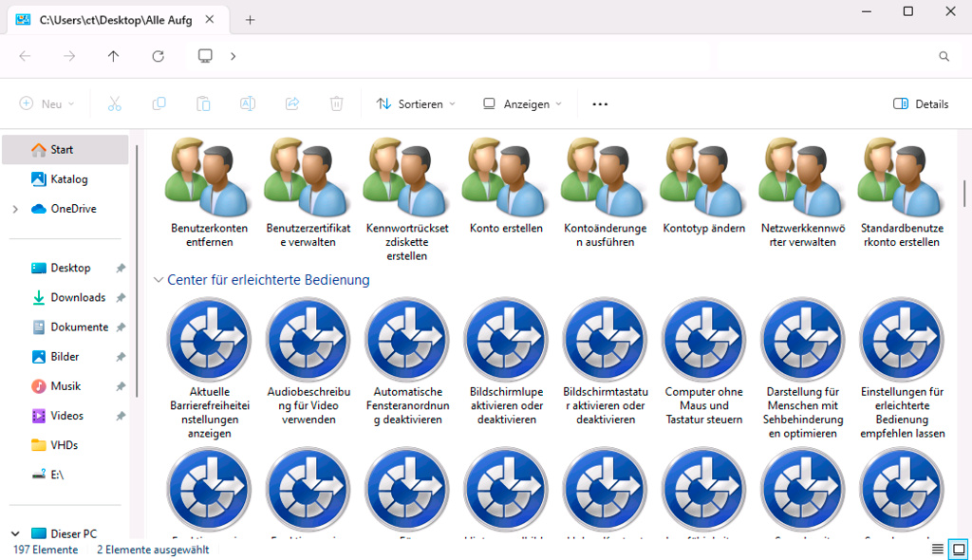Open the Konto erstellen item
Viewport: 972px width, 560px height.
[x=506, y=186]
